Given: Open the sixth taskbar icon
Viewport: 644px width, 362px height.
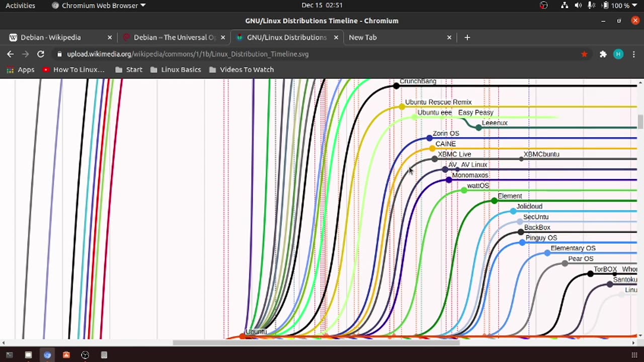Looking at the screenshot, I should click(x=104, y=355).
